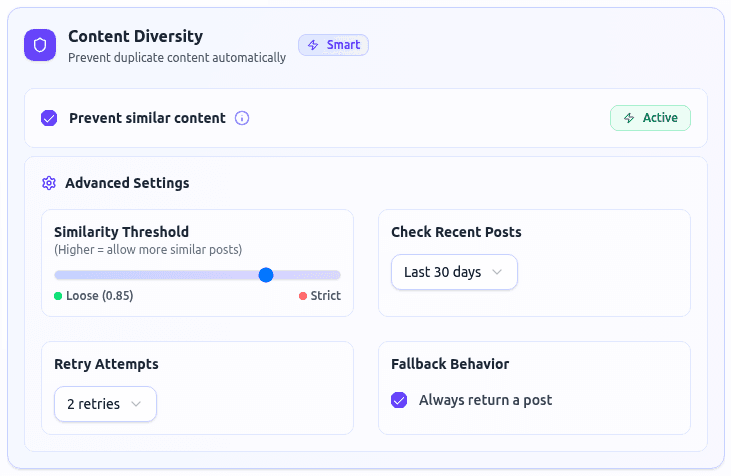Image resolution: width=731 pixels, height=476 pixels.
Task: Click the Prevent similar content label
Action: 147,118
